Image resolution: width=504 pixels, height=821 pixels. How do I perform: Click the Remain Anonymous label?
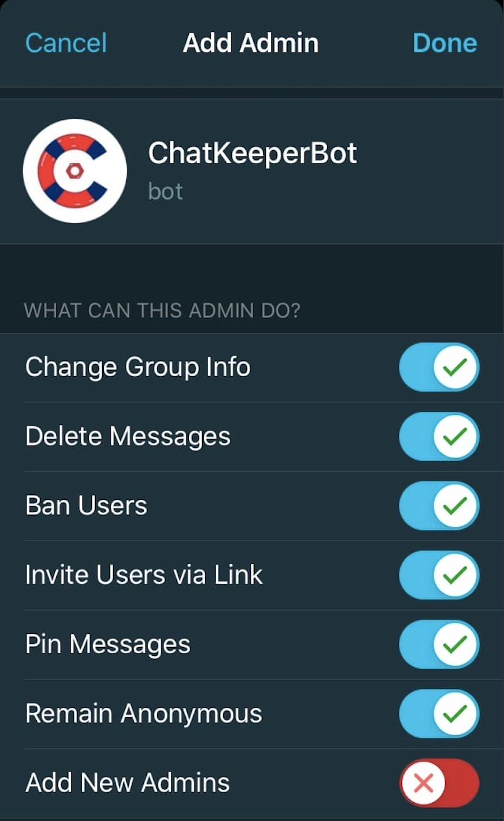[x=143, y=714]
